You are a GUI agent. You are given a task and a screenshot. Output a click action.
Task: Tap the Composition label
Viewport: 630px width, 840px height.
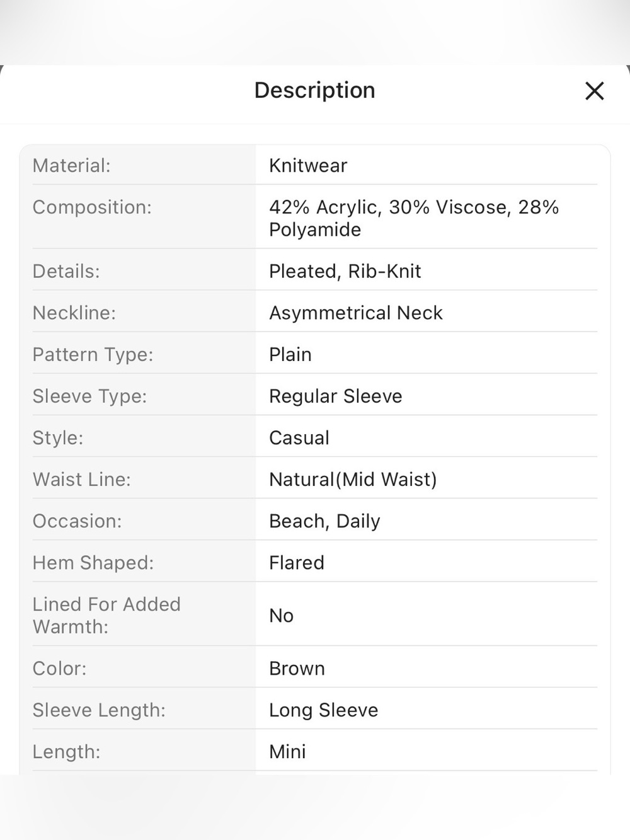pyautogui.click(x=92, y=207)
